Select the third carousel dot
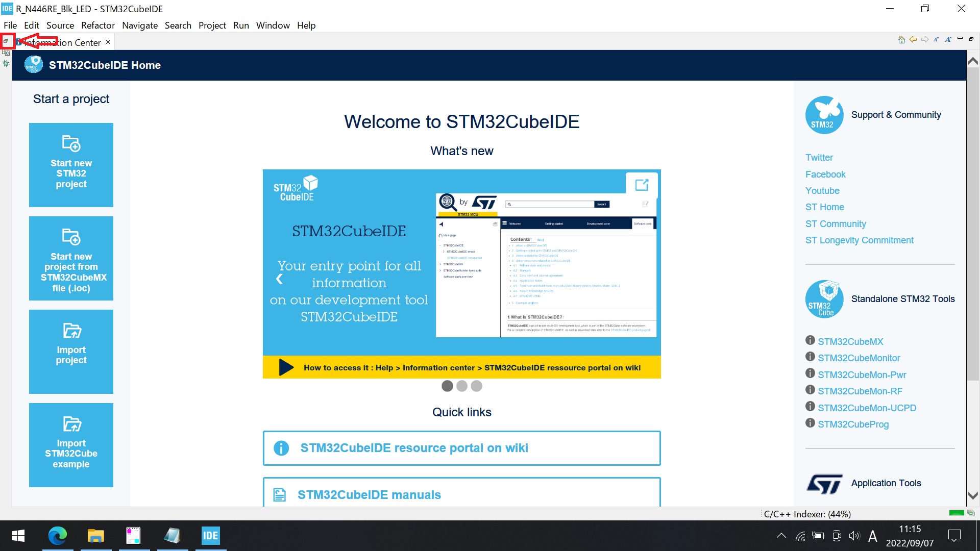The image size is (980, 551). click(x=477, y=386)
